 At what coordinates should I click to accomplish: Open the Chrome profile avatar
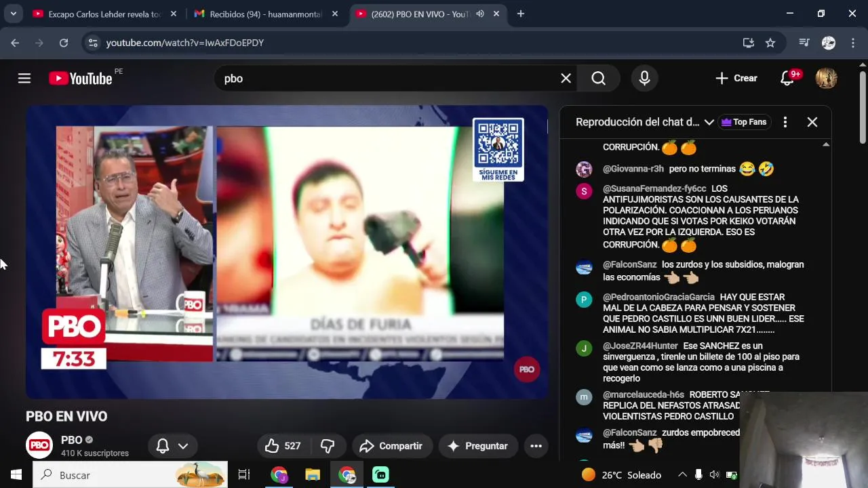click(829, 43)
